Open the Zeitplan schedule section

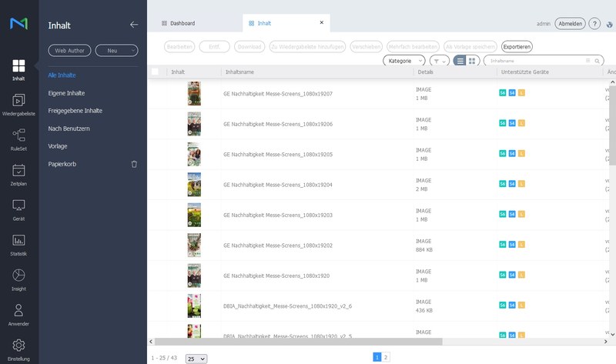(x=19, y=175)
